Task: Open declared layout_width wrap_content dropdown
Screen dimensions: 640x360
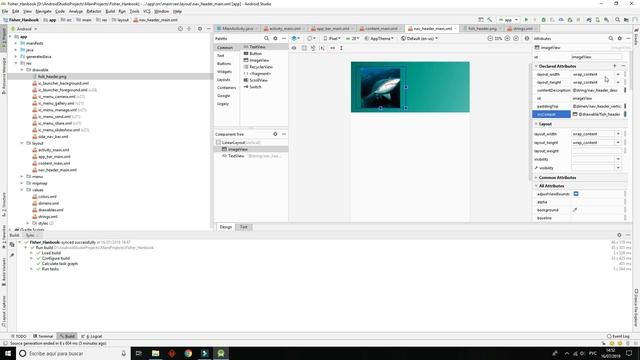Action: (x=618, y=74)
